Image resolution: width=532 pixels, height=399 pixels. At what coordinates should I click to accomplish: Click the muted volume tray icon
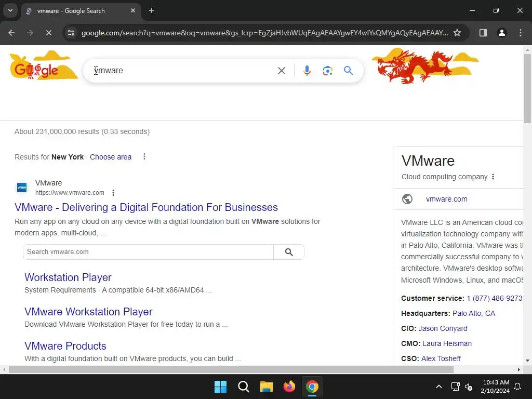[469, 387]
